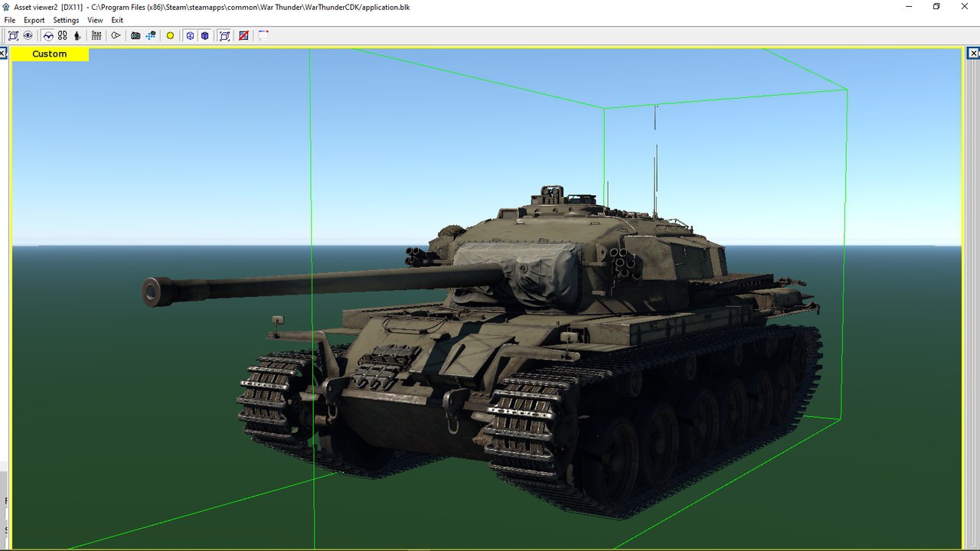980x551 pixels.
Task: Close the left side panel
Action: [3, 54]
